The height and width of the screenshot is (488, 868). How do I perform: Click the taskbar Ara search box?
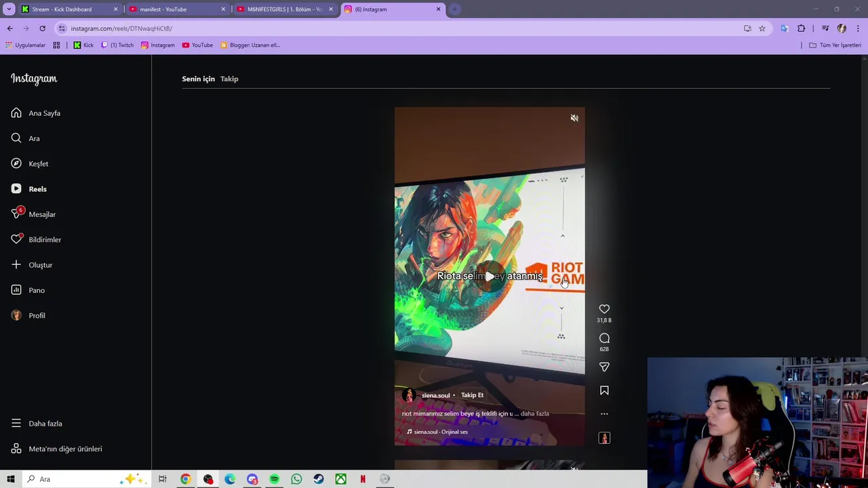click(x=85, y=479)
